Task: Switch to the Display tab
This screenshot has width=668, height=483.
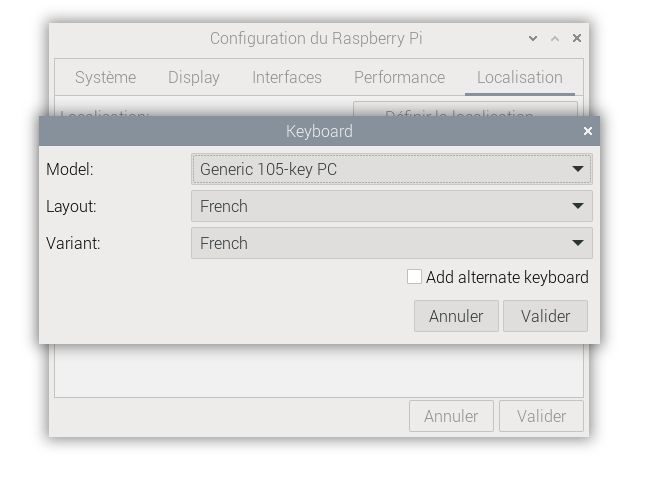Action: pos(194,78)
